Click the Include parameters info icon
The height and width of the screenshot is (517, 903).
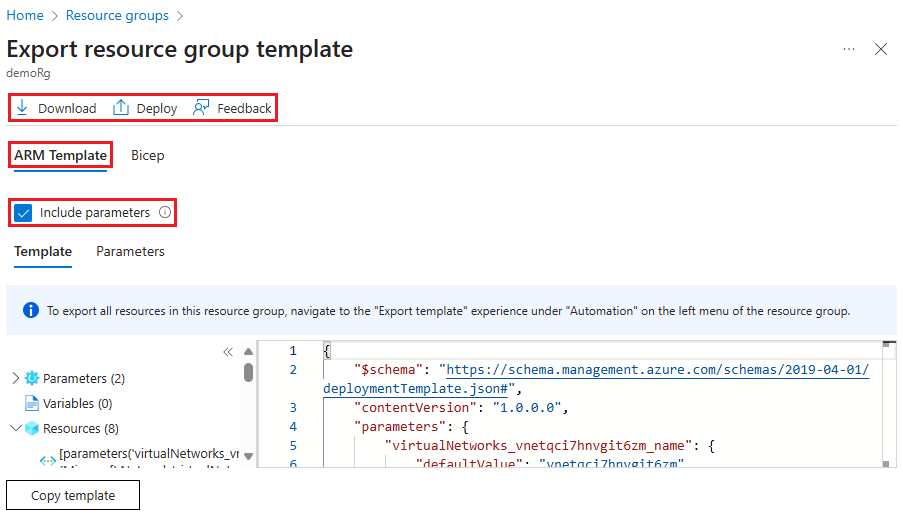[x=165, y=213]
